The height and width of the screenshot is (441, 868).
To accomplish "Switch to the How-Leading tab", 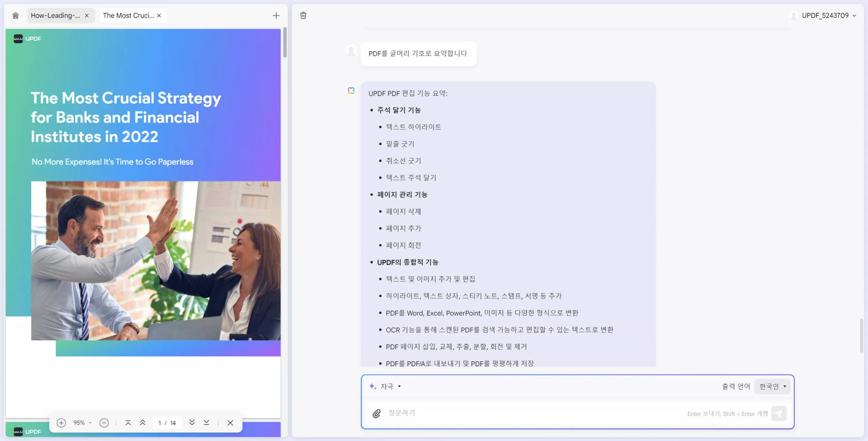I will point(55,16).
